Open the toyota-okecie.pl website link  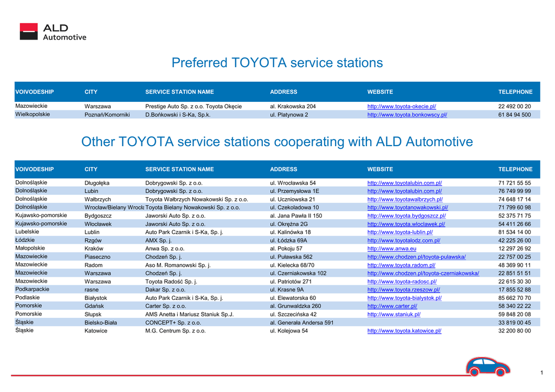[x=402, y=107]
